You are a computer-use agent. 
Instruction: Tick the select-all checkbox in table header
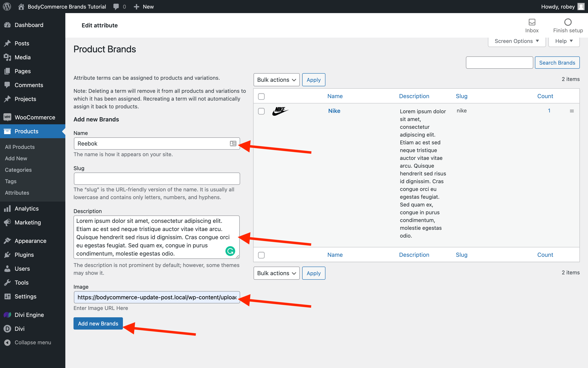[x=261, y=96]
